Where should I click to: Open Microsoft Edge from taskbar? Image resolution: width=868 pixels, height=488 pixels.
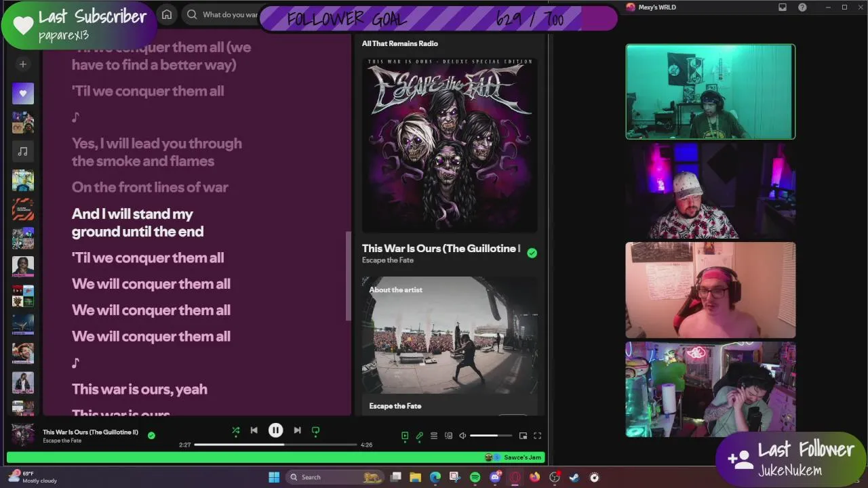tap(435, 477)
